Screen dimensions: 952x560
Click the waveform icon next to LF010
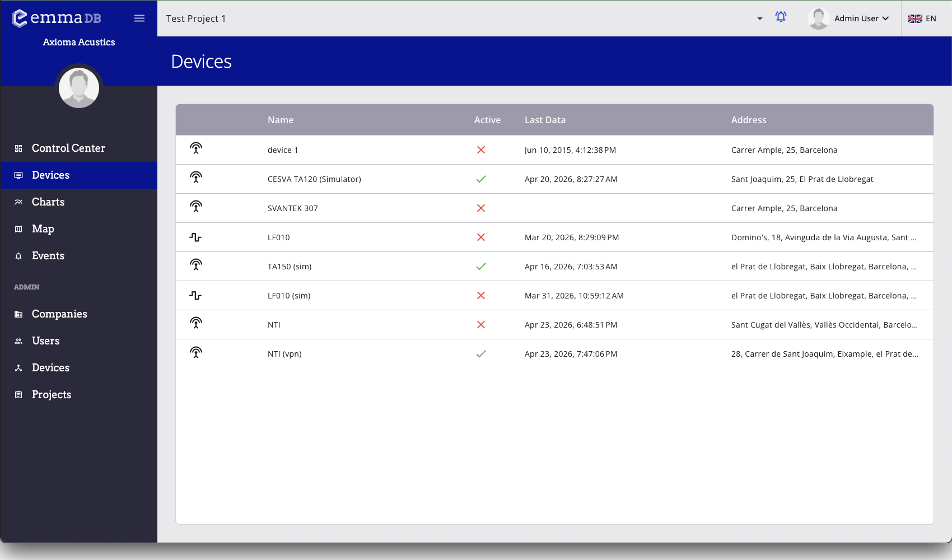tap(195, 237)
